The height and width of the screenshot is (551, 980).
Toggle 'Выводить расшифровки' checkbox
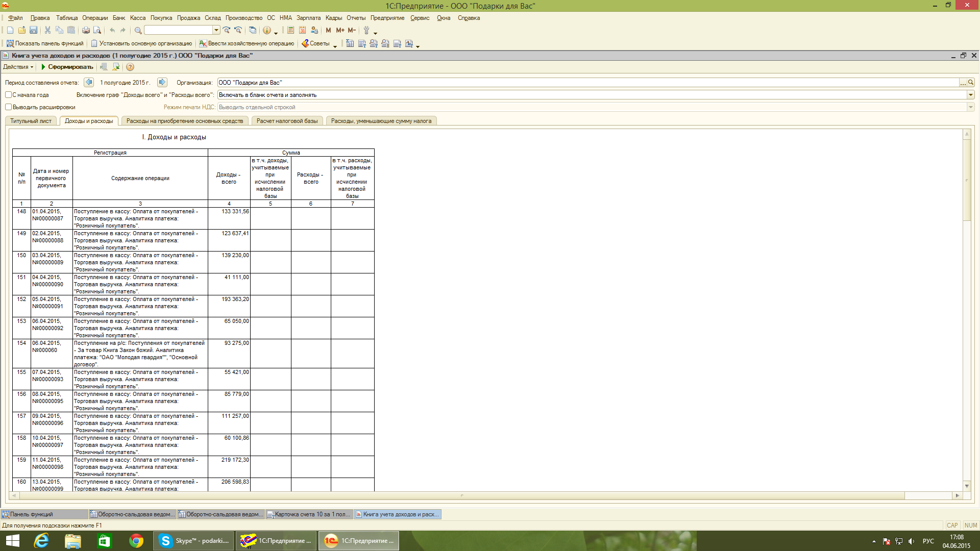point(9,107)
